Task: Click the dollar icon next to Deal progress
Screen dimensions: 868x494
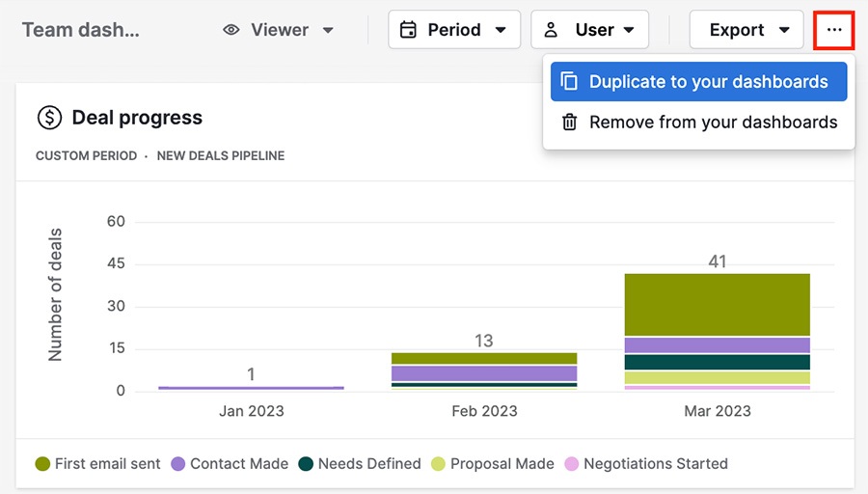Action: pos(49,118)
